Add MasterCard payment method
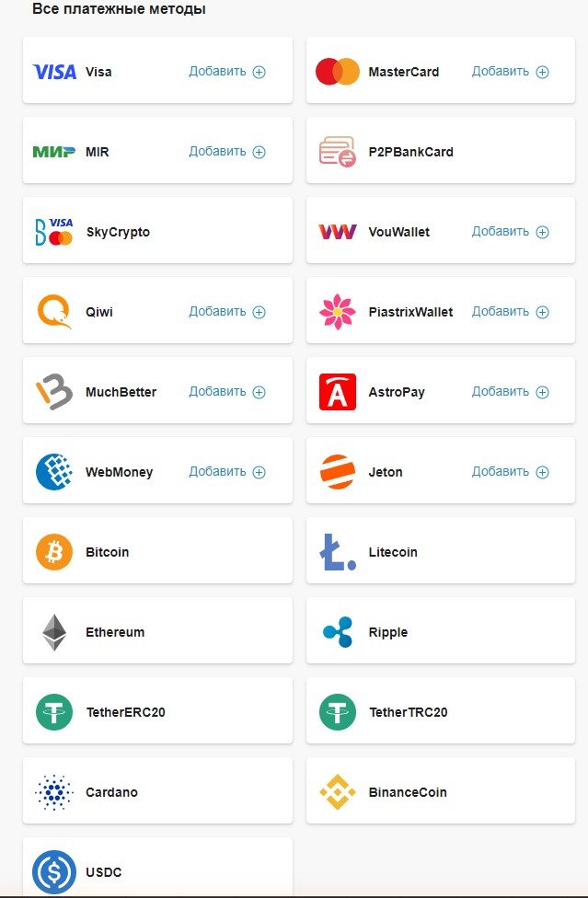This screenshot has height=898, width=588. 510,72
